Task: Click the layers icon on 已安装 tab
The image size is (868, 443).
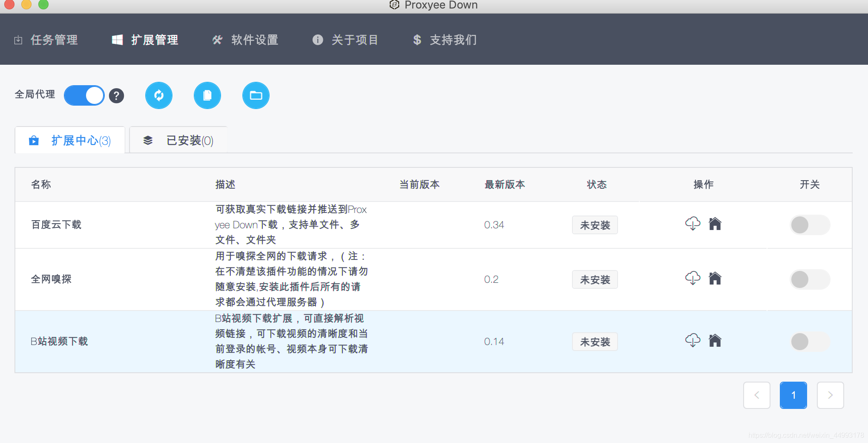Action: (148, 140)
